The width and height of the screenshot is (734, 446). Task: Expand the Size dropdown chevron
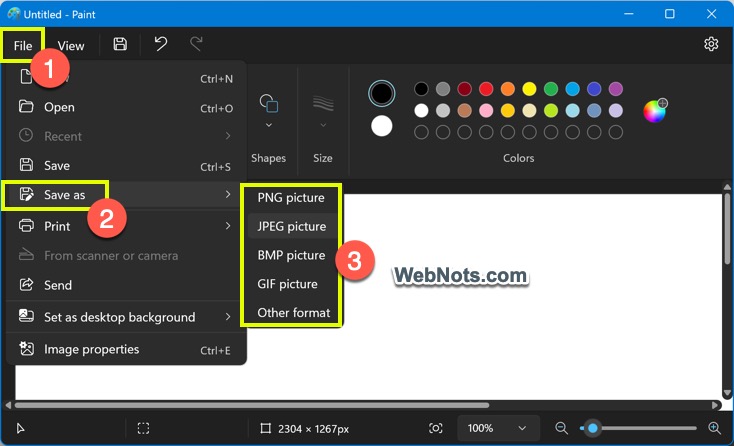[323, 125]
